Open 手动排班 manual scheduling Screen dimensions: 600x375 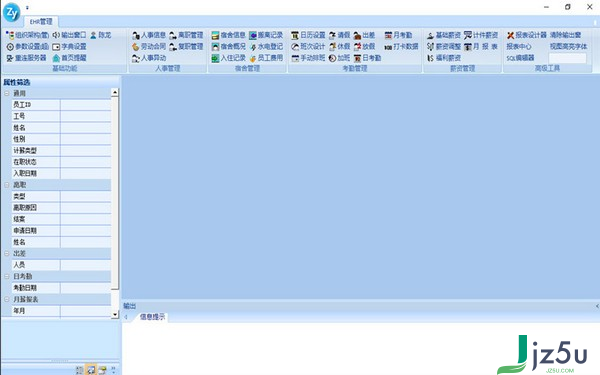click(308, 58)
